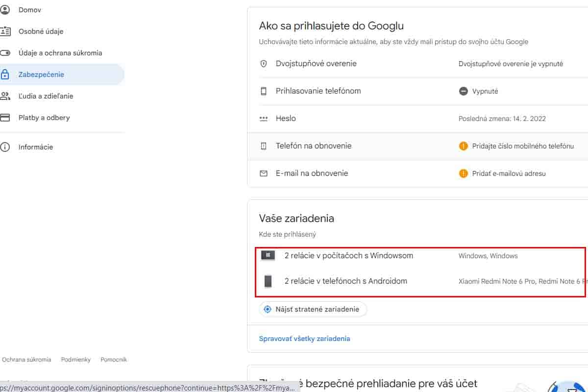Open the Podmienky footer link

click(76, 360)
